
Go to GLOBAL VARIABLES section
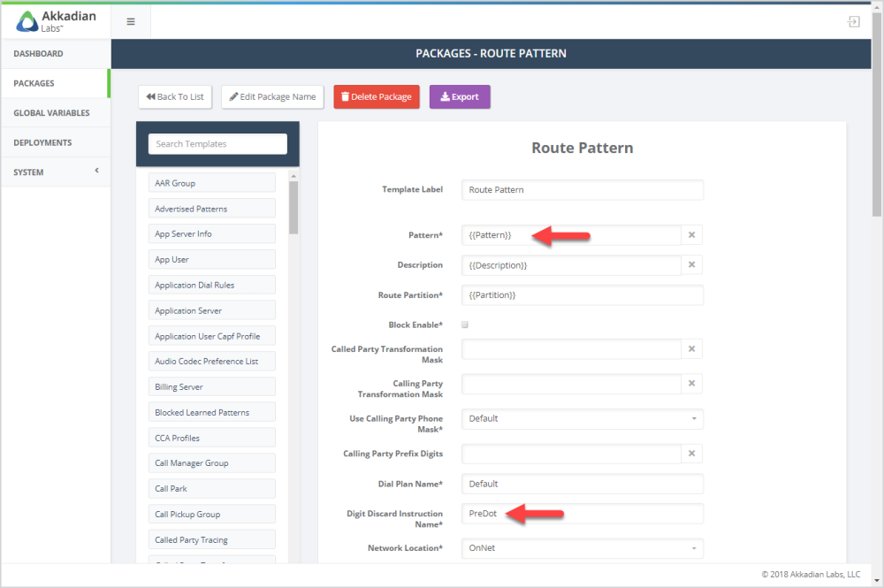coord(56,113)
